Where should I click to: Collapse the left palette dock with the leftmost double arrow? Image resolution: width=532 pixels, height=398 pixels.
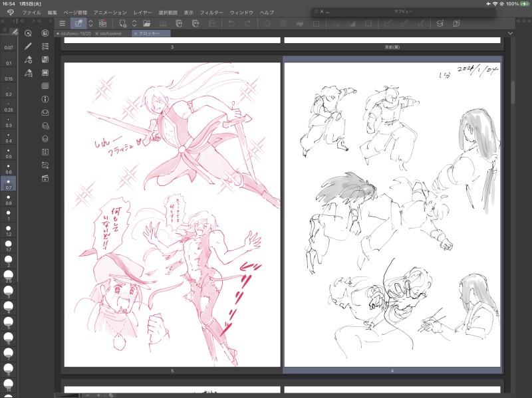pyautogui.click(x=3, y=21)
